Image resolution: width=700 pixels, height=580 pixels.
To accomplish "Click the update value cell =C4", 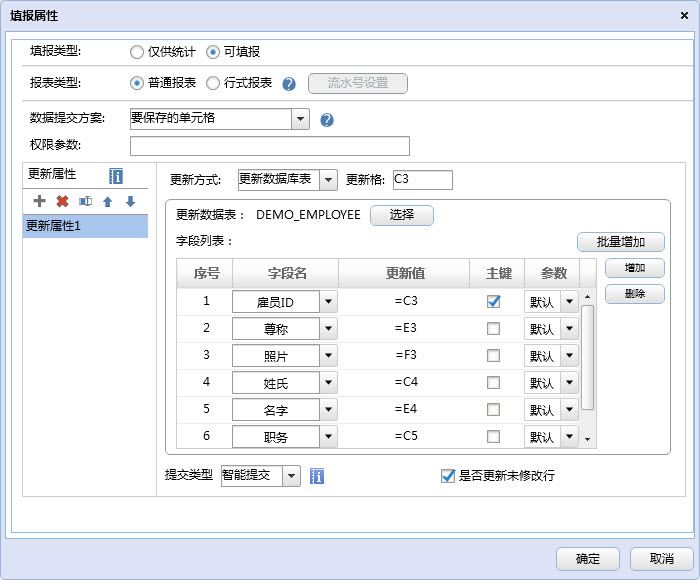I will [x=406, y=382].
